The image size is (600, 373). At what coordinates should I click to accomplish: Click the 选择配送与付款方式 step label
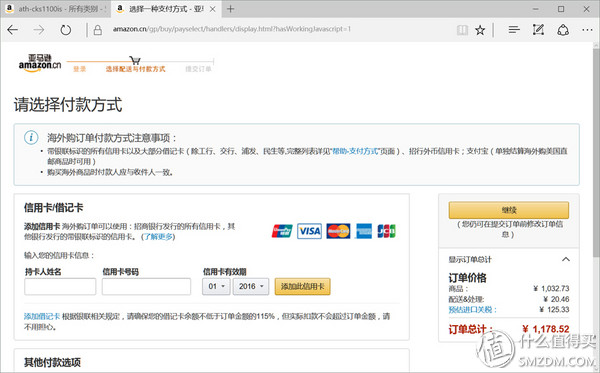[135, 69]
